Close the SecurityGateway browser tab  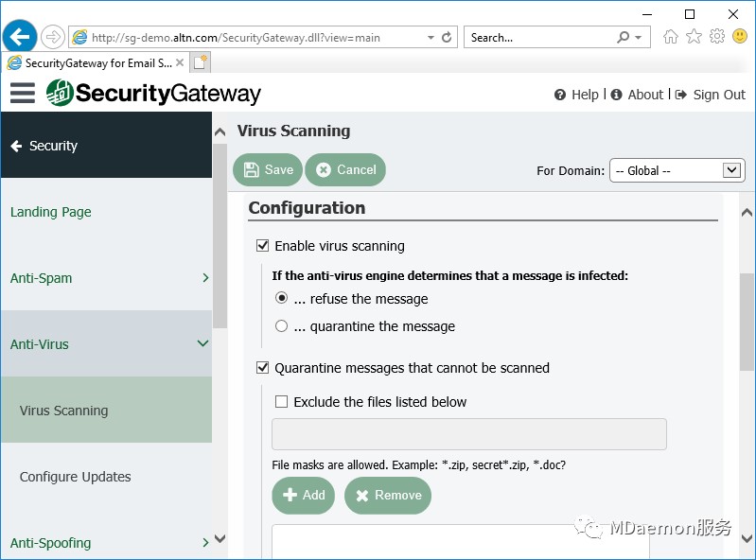coord(180,62)
